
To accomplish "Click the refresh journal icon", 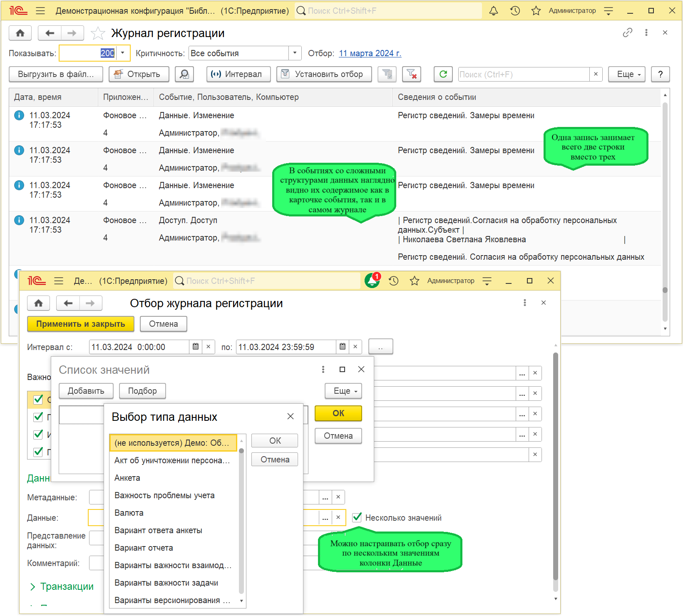I will click(x=443, y=74).
